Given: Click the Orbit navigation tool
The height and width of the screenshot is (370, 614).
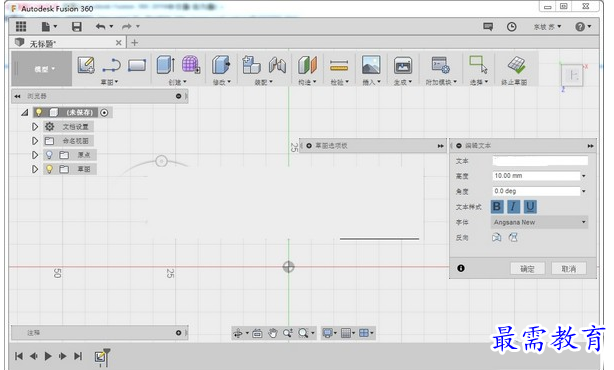Looking at the screenshot, I should [238, 333].
